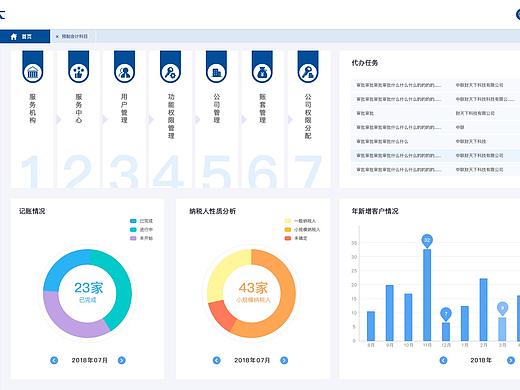Toggle the 小规模纳税人 legend item
Viewport: 520px width, 390px height.
coord(302,230)
